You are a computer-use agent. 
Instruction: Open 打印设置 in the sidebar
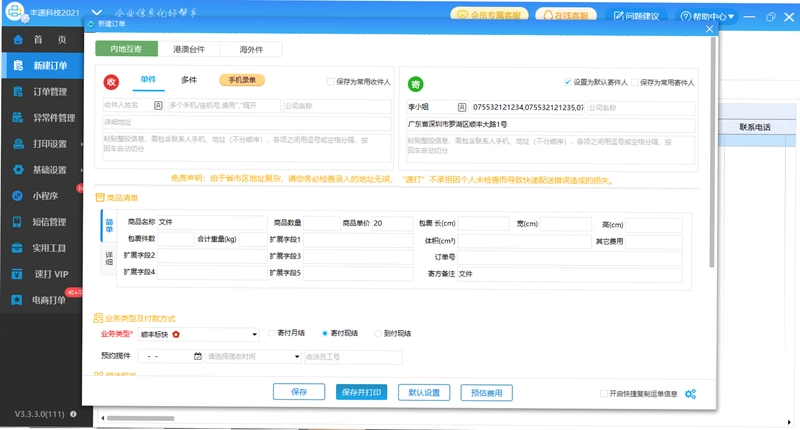[42, 143]
